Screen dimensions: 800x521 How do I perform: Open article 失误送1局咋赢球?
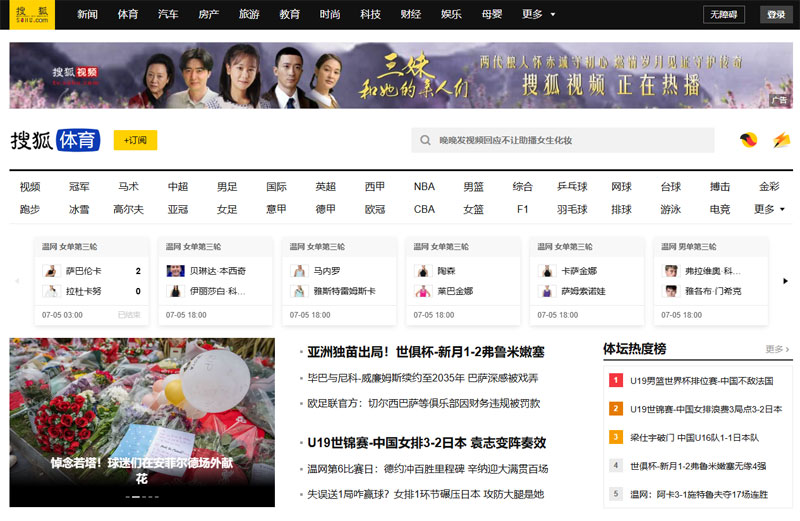[x=426, y=494]
